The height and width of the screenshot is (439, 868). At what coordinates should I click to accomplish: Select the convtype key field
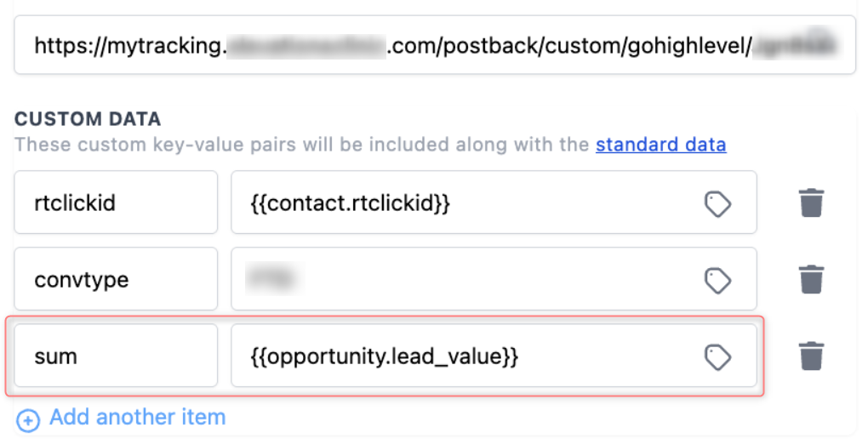click(116, 279)
